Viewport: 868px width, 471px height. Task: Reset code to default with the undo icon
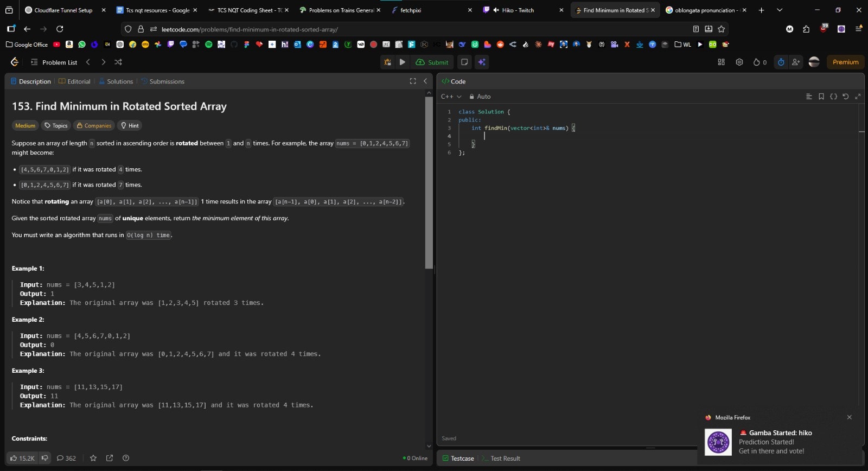[x=845, y=97]
